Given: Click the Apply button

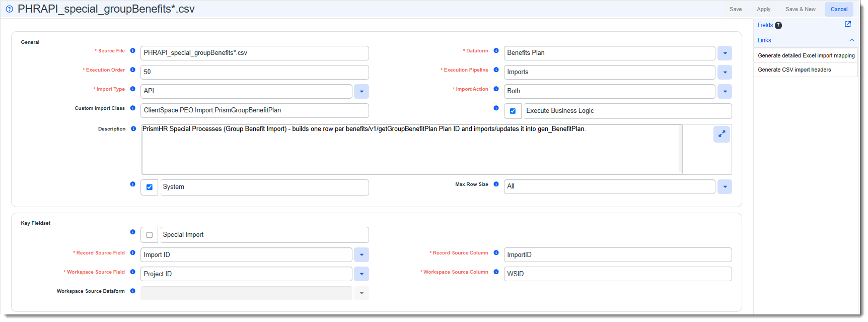Looking at the screenshot, I should 763,9.
